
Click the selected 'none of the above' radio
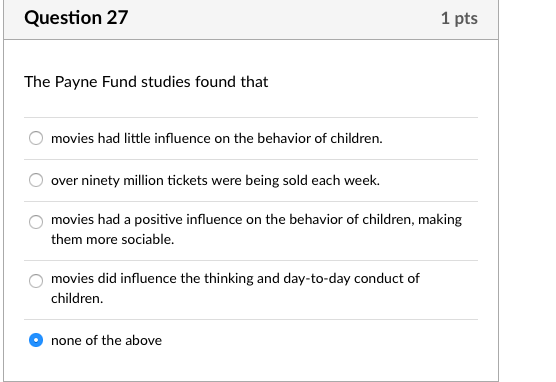pos(36,340)
